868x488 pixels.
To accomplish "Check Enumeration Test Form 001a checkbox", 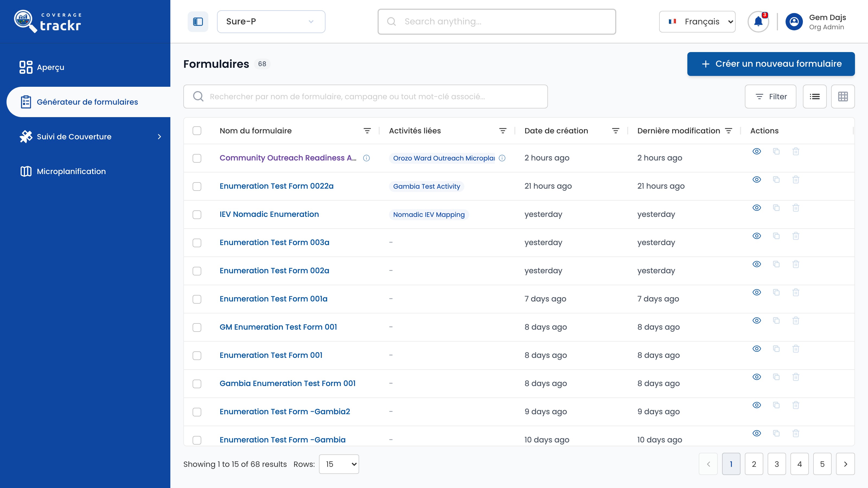I will 197,299.
